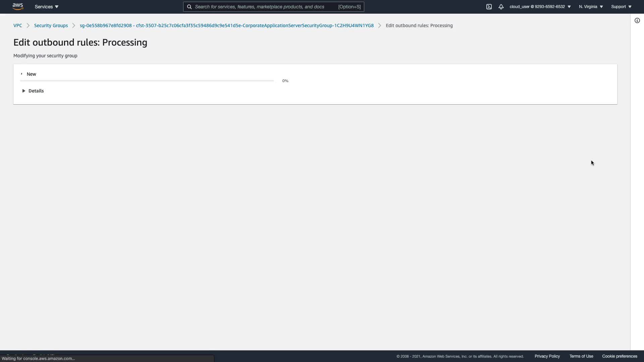Image resolution: width=644 pixels, height=362 pixels.
Task: Click the Edit outbound rules breadcrumb
Action: (x=419, y=25)
